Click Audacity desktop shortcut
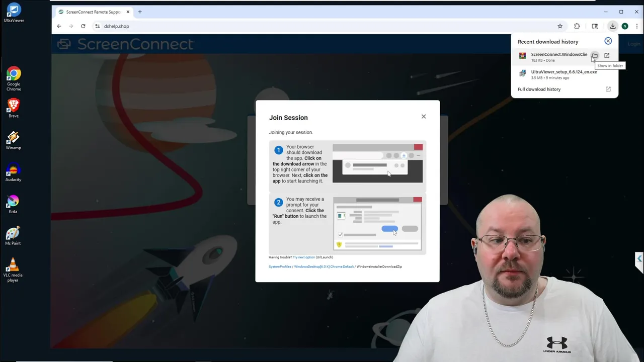The width and height of the screenshot is (644, 362). 14,172
